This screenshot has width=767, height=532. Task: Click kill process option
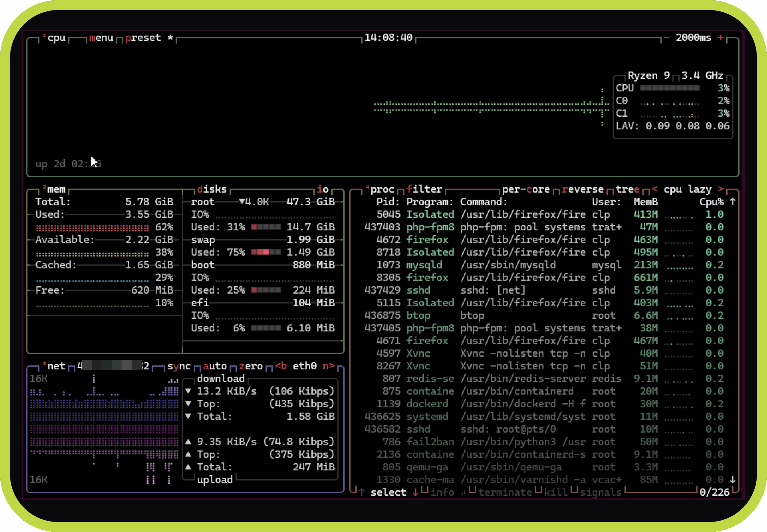(x=556, y=492)
